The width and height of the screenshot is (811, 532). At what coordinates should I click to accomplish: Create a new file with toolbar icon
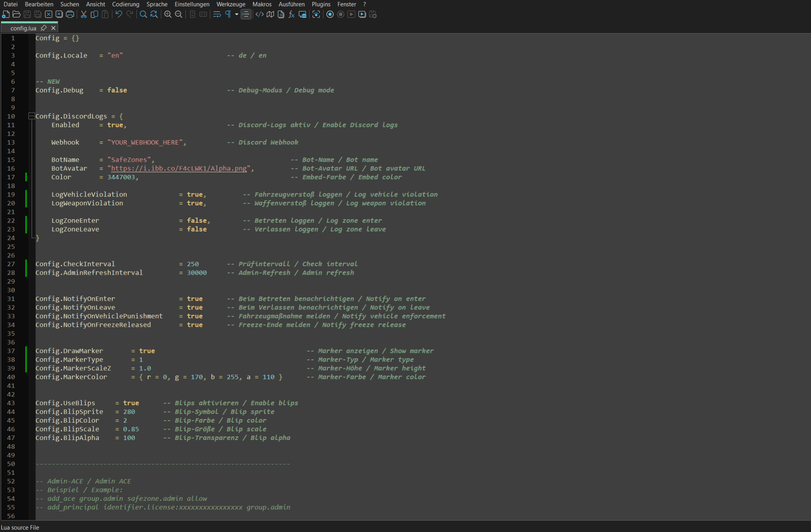tap(6, 15)
